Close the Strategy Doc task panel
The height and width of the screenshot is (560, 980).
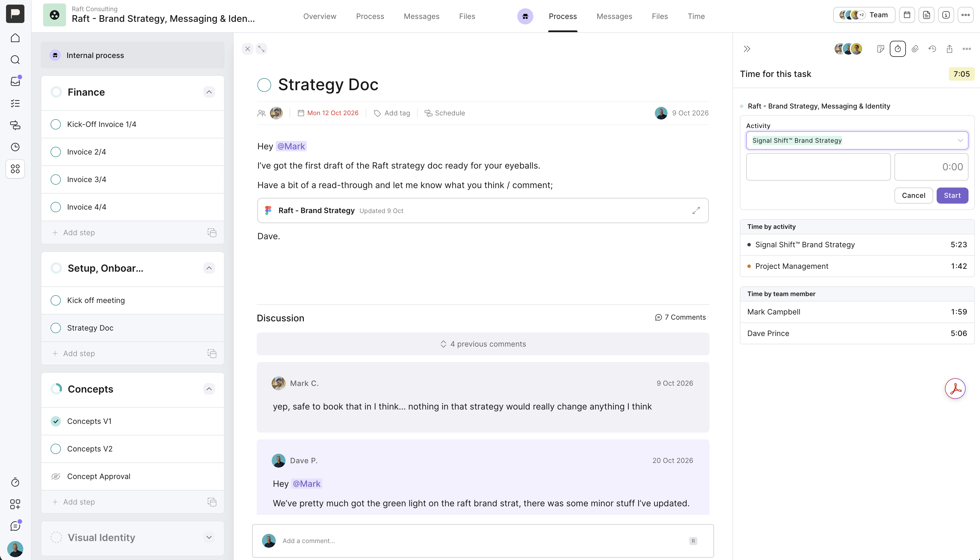(x=248, y=49)
